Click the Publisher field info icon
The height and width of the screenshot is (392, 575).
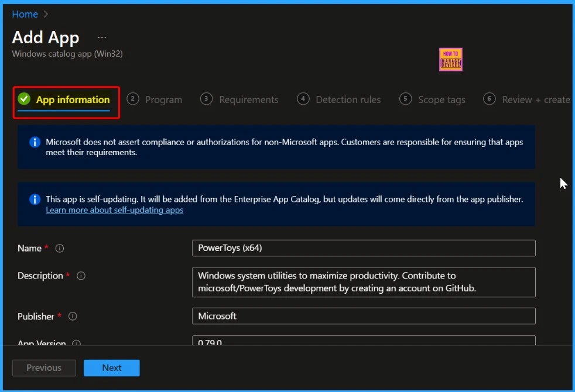point(73,317)
